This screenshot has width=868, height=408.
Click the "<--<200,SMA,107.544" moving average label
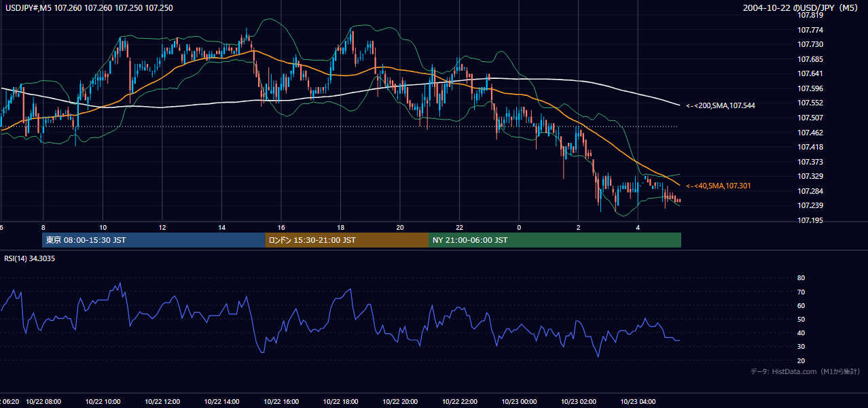[721, 106]
